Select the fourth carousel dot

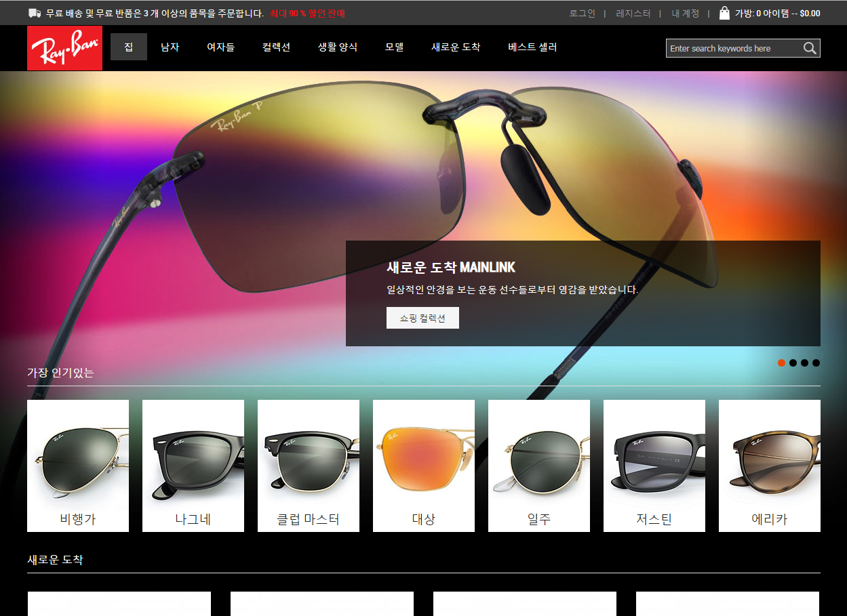pyautogui.click(x=816, y=363)
